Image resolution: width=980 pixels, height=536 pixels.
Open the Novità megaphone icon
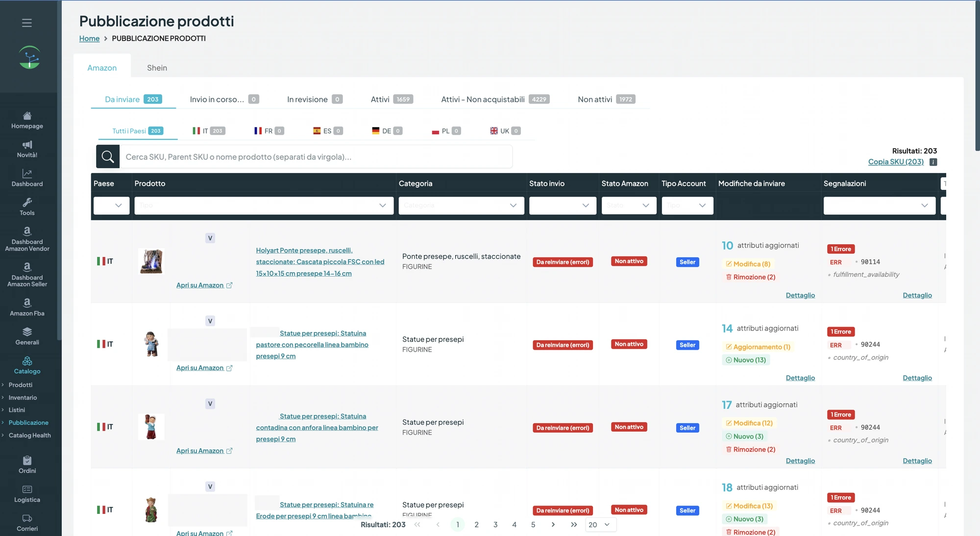[x=27, y=145]
